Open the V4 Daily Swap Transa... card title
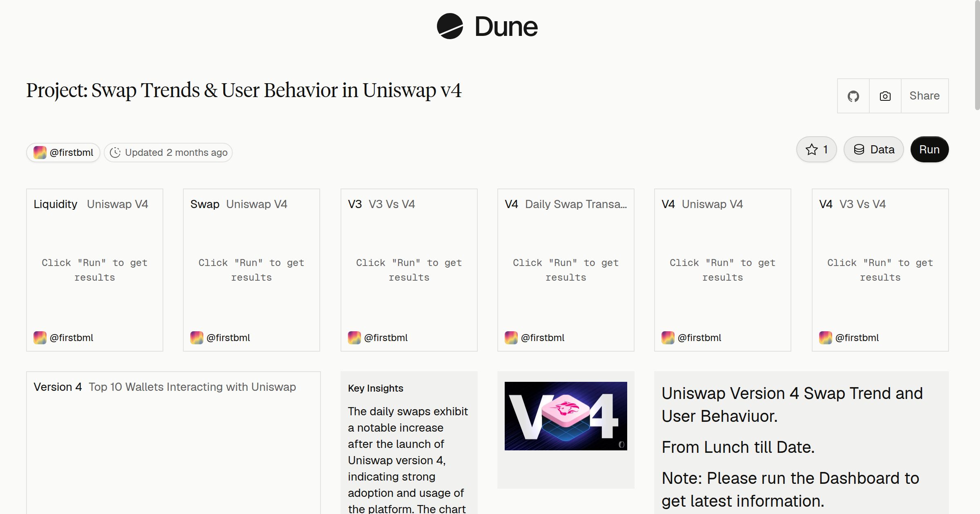 [x=566, y=204]
